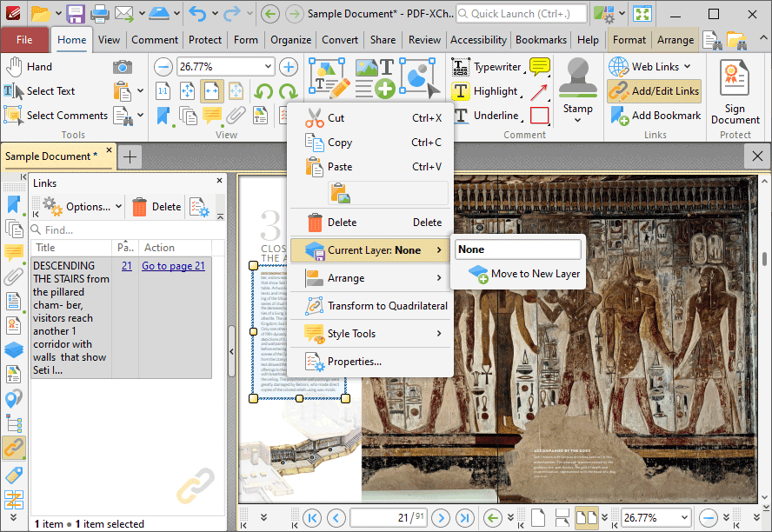The height and width of the screenshot is (532, 772).
Task: Expand the Paste dropdown arrow in Tools
Action: (141, 90)
